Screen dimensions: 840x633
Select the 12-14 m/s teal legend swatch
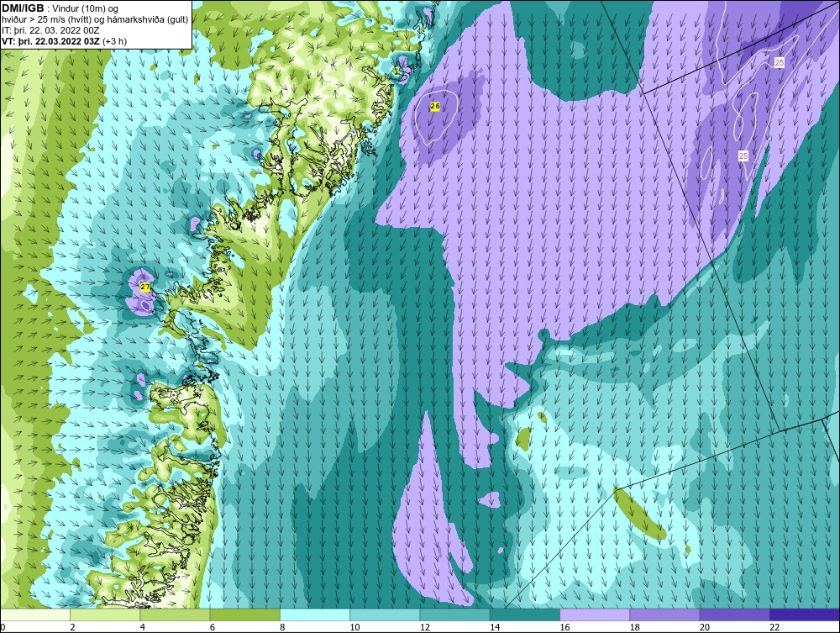click(x=454, y=615)
